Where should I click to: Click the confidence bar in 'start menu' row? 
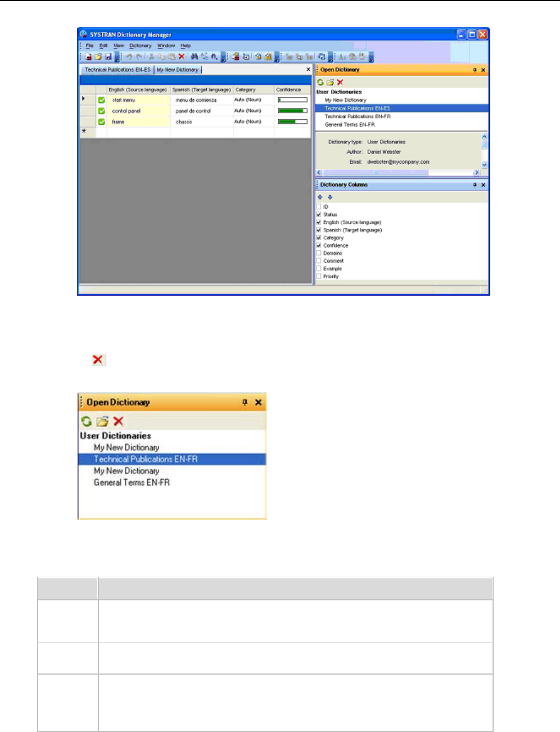[292, 100]
